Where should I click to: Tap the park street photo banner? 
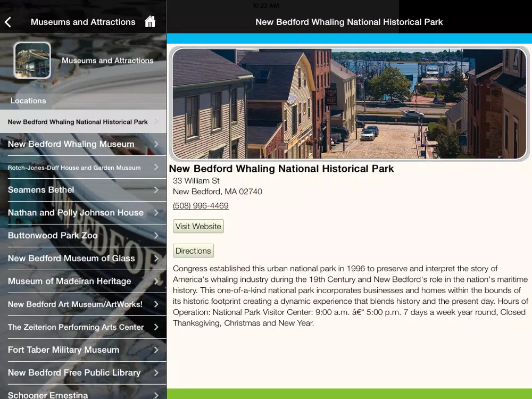[349, 104]
